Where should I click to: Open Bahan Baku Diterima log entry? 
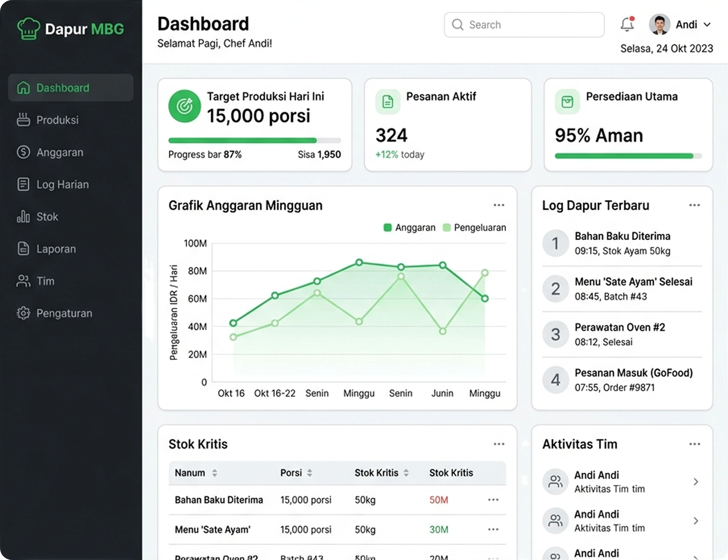point(622,243)
